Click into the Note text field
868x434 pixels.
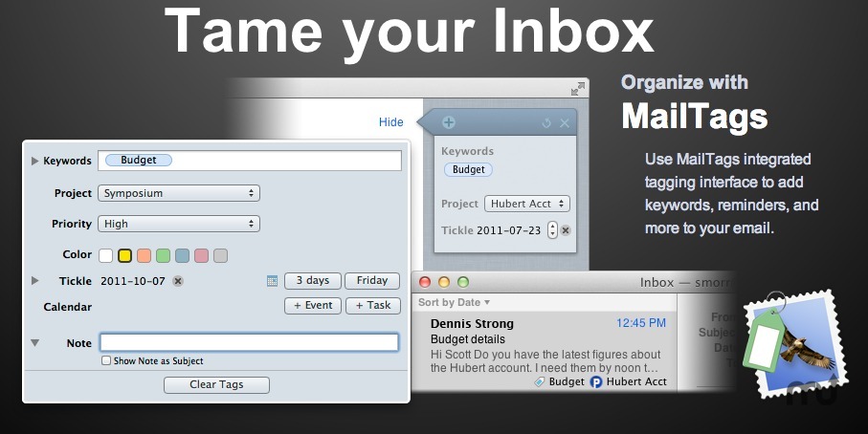tap(249, 342)
